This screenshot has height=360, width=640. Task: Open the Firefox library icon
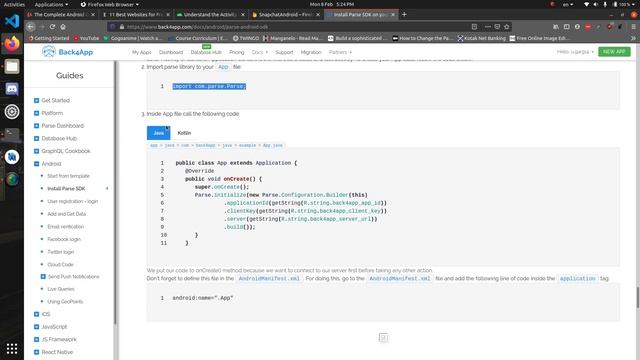click(556, 27)
